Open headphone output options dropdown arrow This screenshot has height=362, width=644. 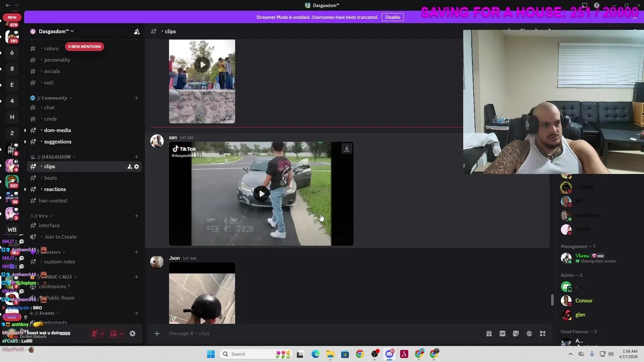coord(121,333)
